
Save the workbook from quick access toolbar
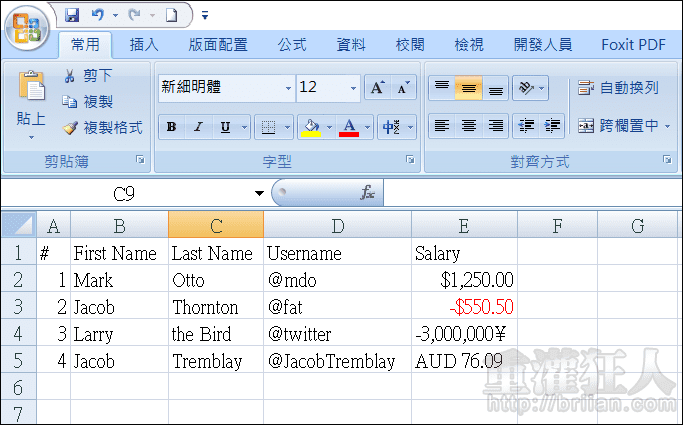(72, 15)
